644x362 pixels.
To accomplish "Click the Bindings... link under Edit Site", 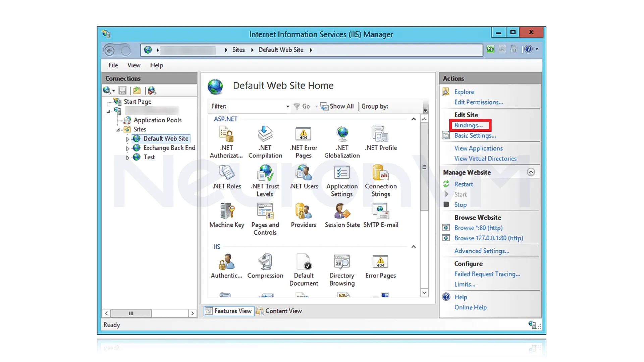I will tap(468, 125).
